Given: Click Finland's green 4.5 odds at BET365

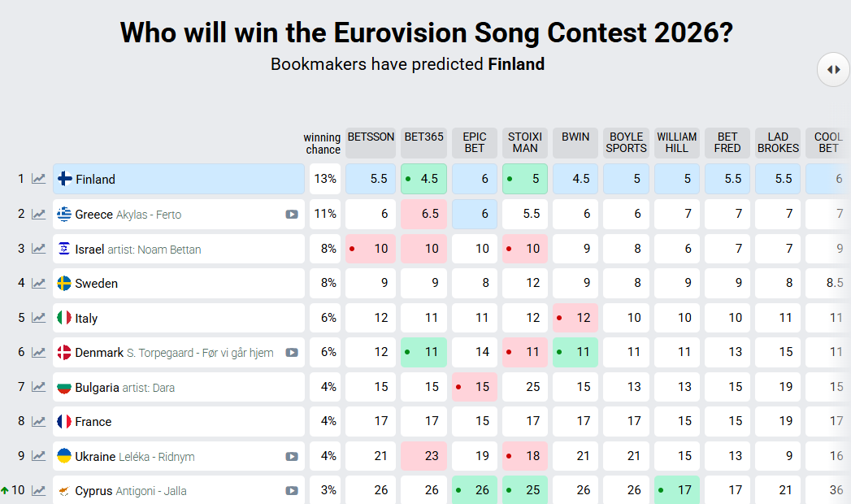Looking at the screenshot, I should tap(423, 179).
